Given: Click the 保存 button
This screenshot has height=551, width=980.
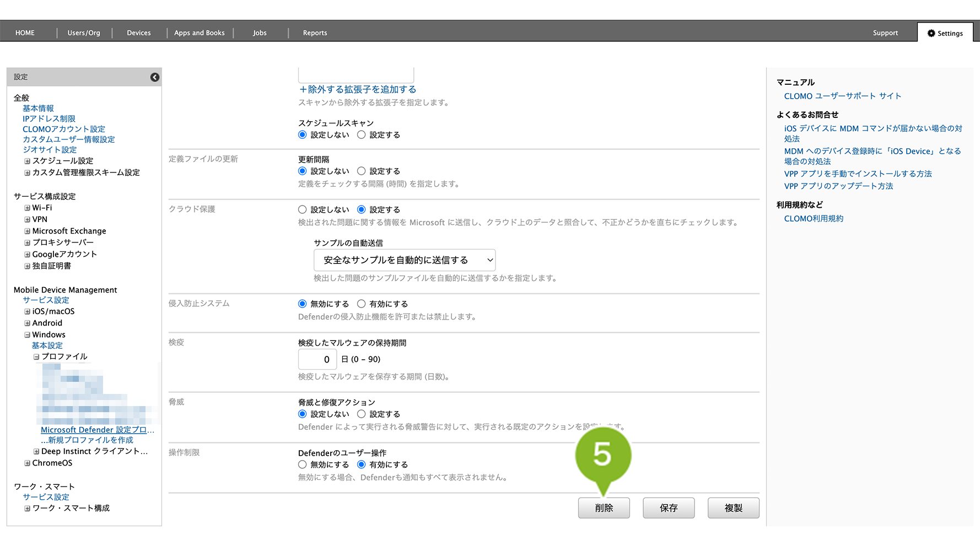Looking at the screenshot, I should click(x=668, y=508).
